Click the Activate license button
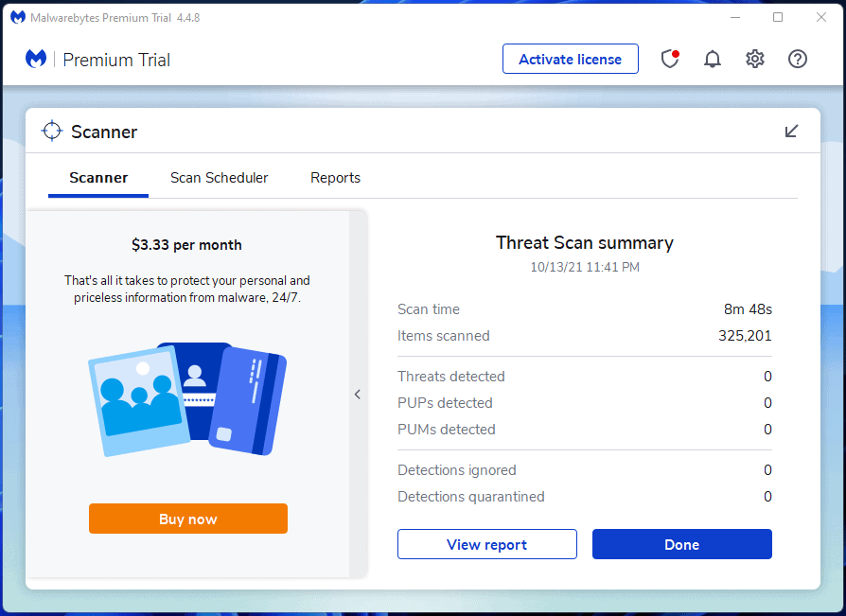 point(570,59)
